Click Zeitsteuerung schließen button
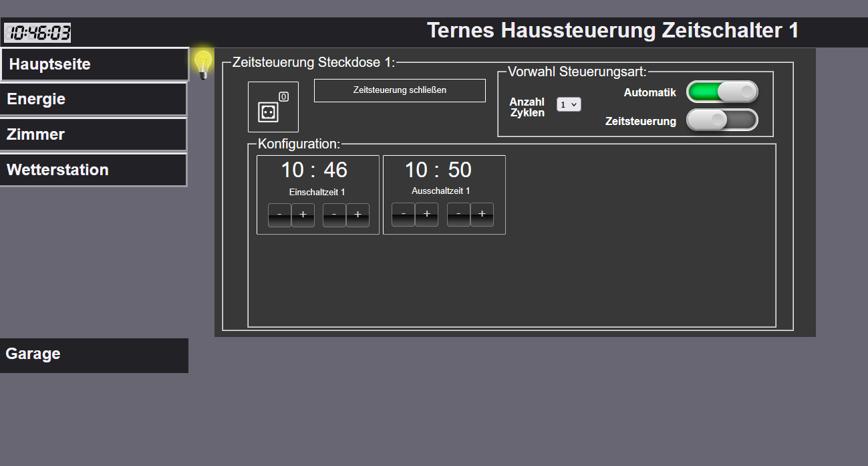Image resolution: width=868 pixels, height=466 pixels. click(400, 90)
